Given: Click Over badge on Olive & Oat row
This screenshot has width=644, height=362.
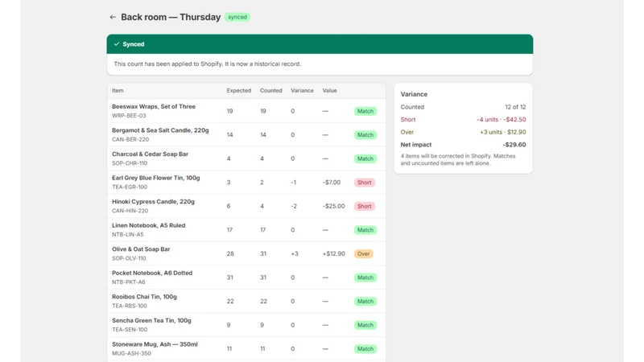Looking at the screenshot, I should tap(364, 254).
